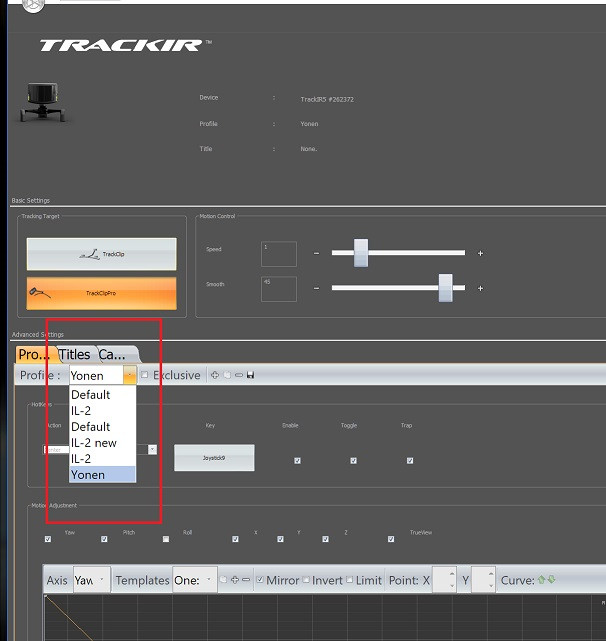The image size is (606, 641).
Task: Uncheck the hotkey Trap checkbox
Action: tap(410, 461)
